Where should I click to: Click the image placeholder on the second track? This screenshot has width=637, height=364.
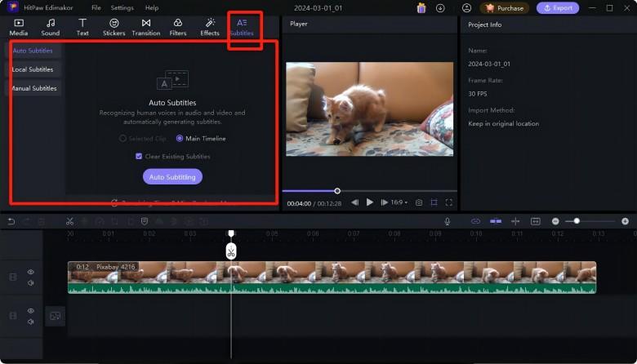[56, 316]
